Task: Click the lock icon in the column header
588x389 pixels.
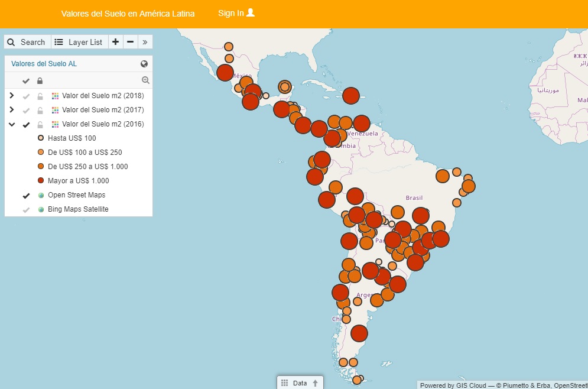Action: (x=40, y=81)
